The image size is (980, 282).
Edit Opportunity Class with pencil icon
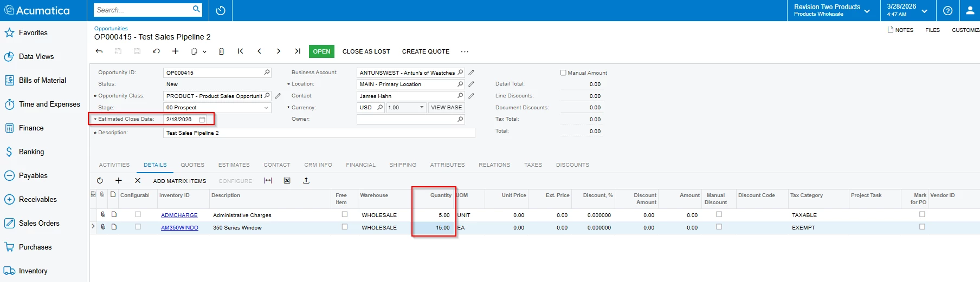(x=278, y=96)
